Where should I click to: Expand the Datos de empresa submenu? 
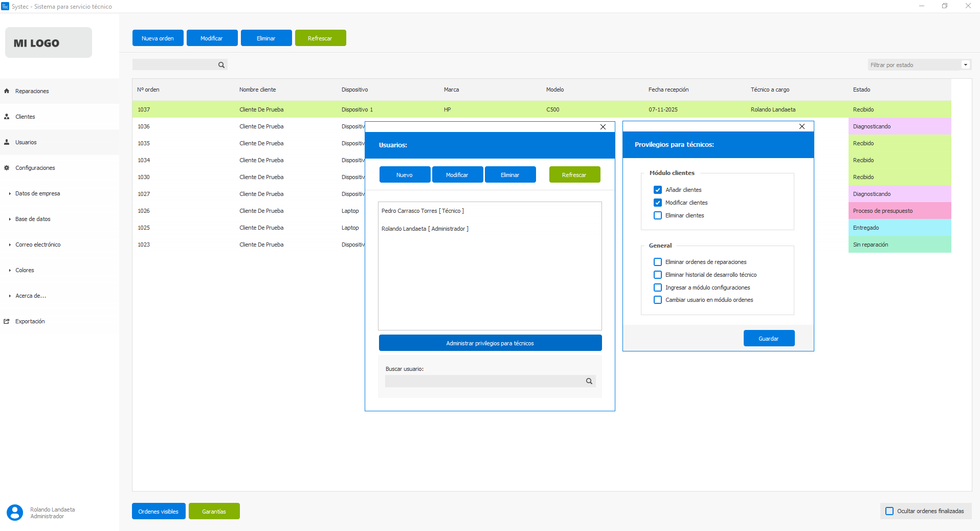(37, 193)
